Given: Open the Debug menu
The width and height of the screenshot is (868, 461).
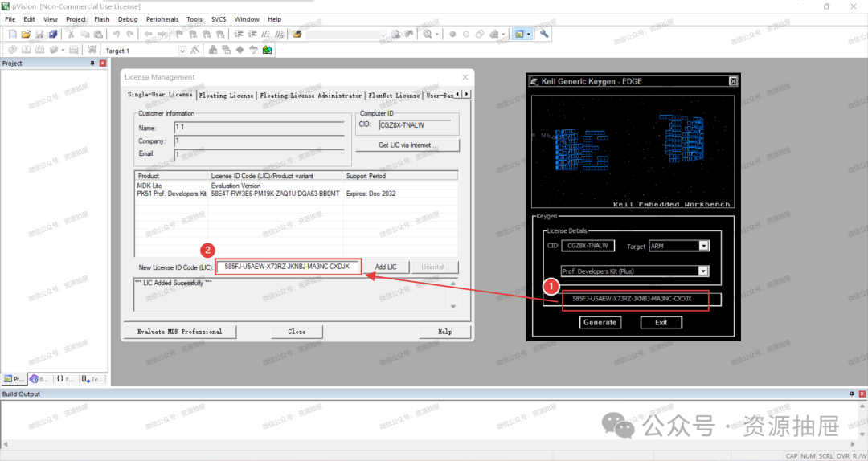Looking at the screenshot, I should tap(128, 19).
